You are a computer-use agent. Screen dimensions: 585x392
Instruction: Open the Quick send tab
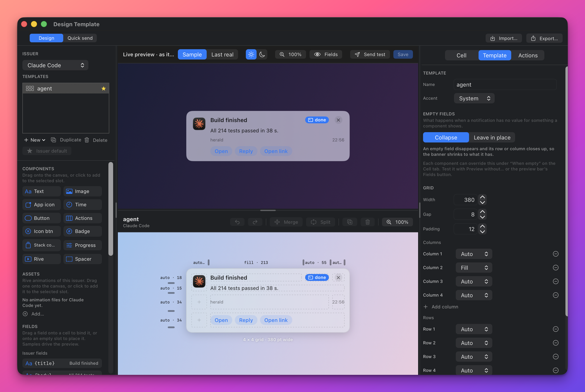80,38
